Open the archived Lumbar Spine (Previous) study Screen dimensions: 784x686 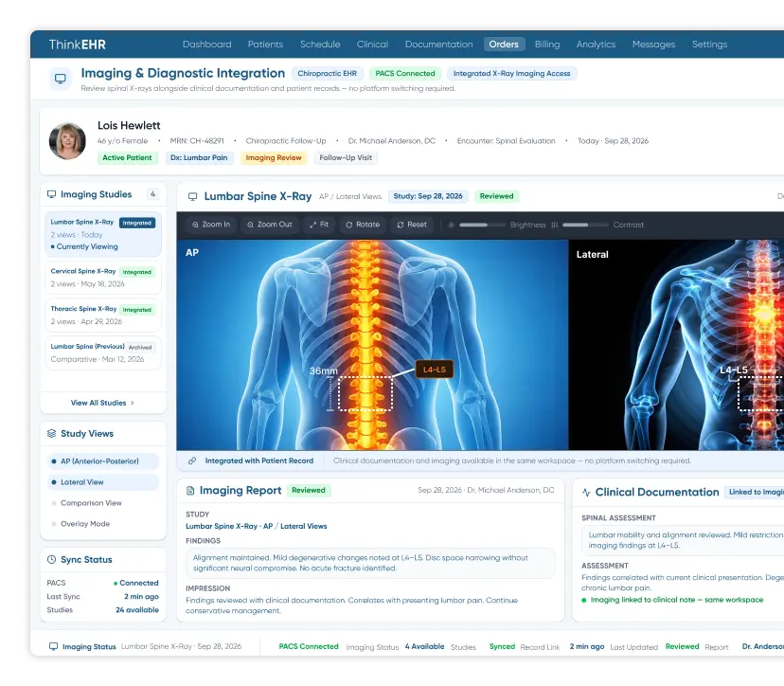(103, 352)
